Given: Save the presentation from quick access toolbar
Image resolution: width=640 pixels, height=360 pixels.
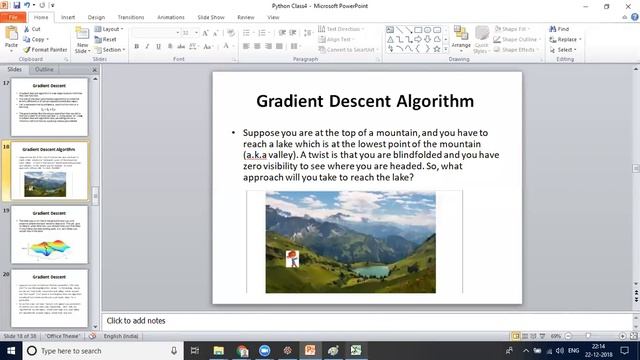Looking at the screenshot, I should 17,5.
